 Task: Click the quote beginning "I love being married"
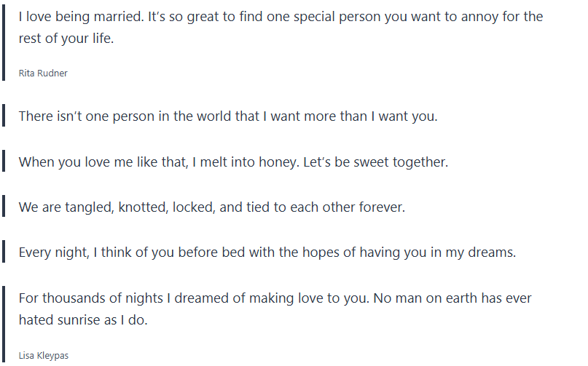coord(281,17)
